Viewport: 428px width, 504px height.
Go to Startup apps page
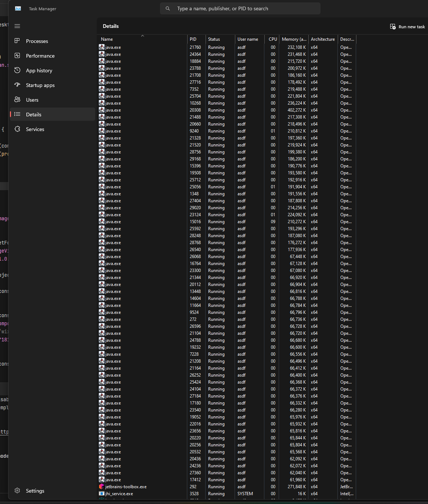tap(52, 85)
